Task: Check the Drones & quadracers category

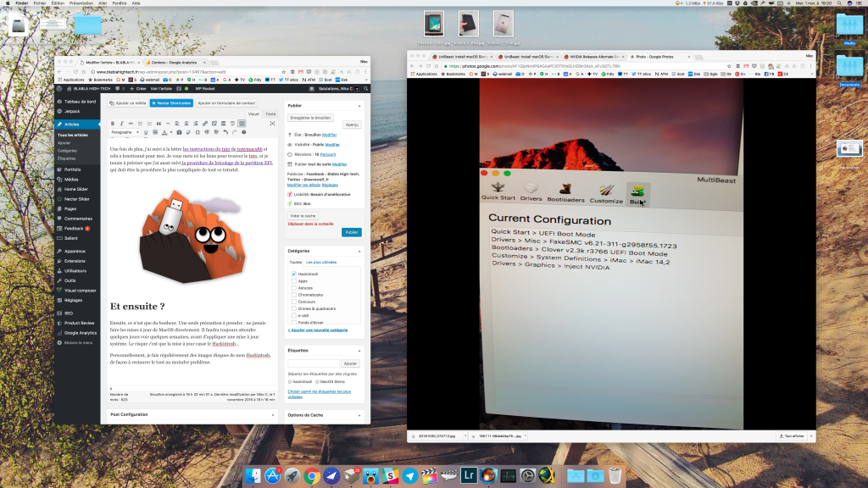Action: pos(294,308)
